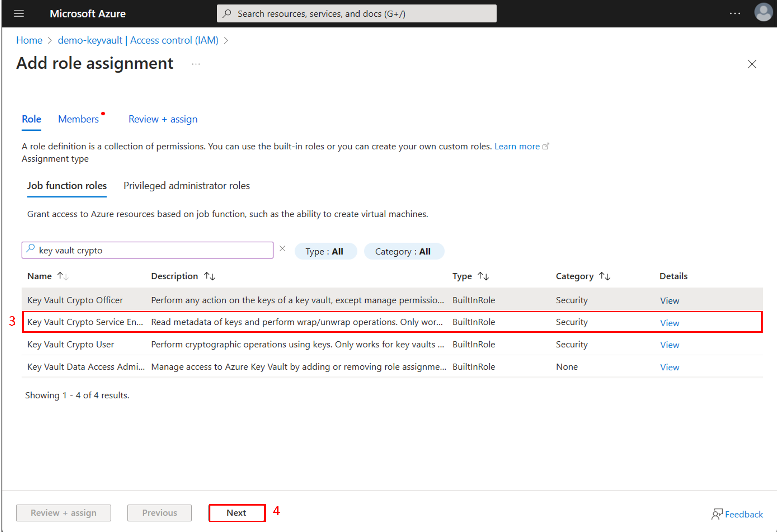Sort by Description column arrows

[x=210, y=276]
